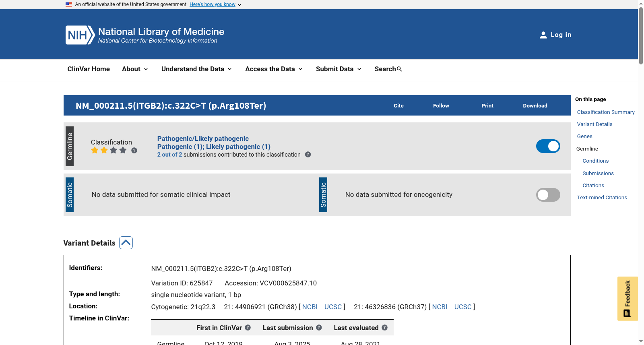Image resolution: width=644 pixels, height=345 pixels.
Task: Open help icon next to classification stars
Action: click(x=134, y=151)
